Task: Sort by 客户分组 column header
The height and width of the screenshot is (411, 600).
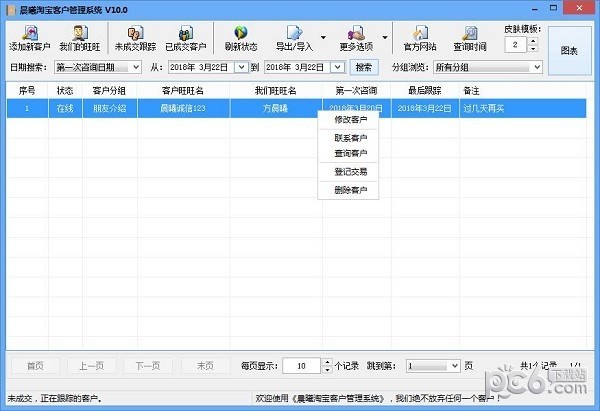Action: pyautogui.click(x=109, y=91)
